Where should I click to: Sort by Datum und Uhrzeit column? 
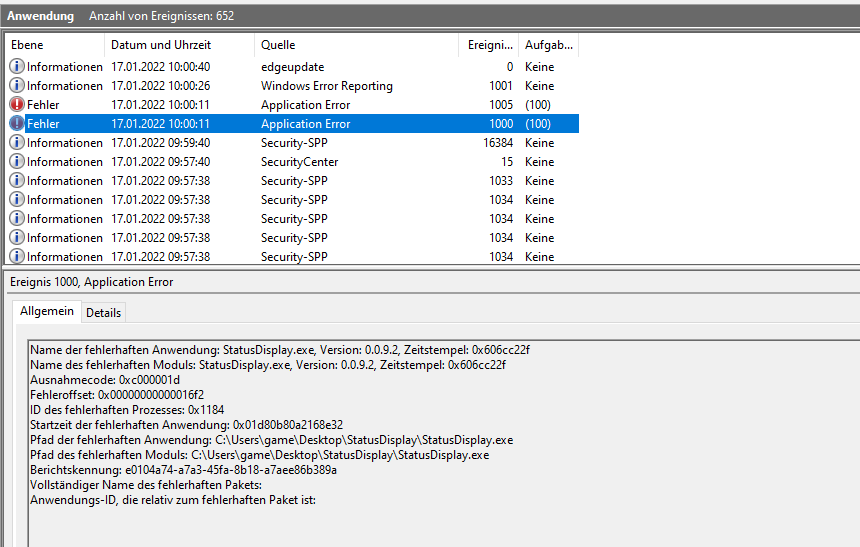coord(180,45)
